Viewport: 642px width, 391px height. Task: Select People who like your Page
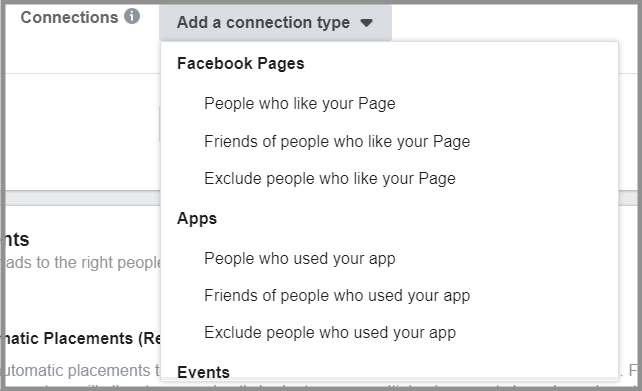[300, 104]
